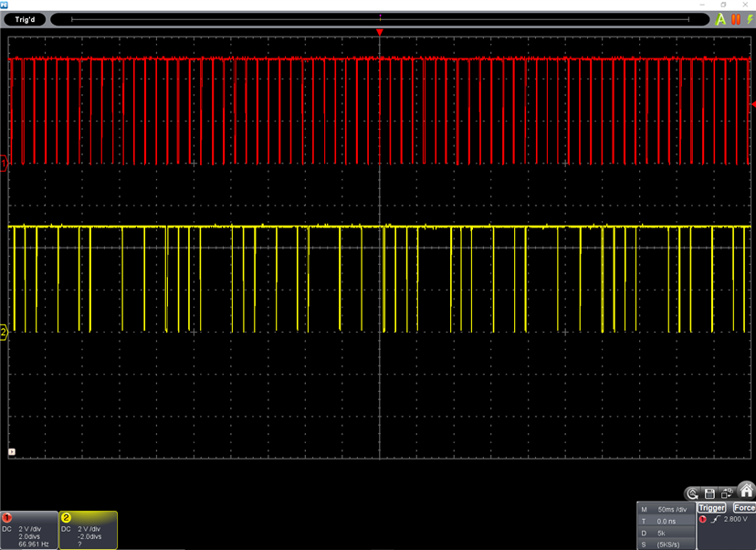Click the red trigger edge slope icon
This screenshot has width=756, height=550.
[x=714, y=520]
